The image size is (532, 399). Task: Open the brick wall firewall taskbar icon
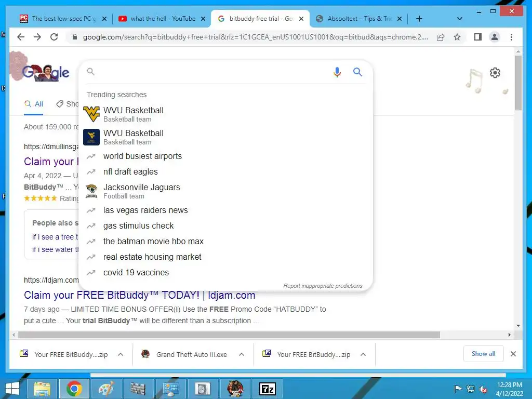pyautogui.click(x=138, y=389)
